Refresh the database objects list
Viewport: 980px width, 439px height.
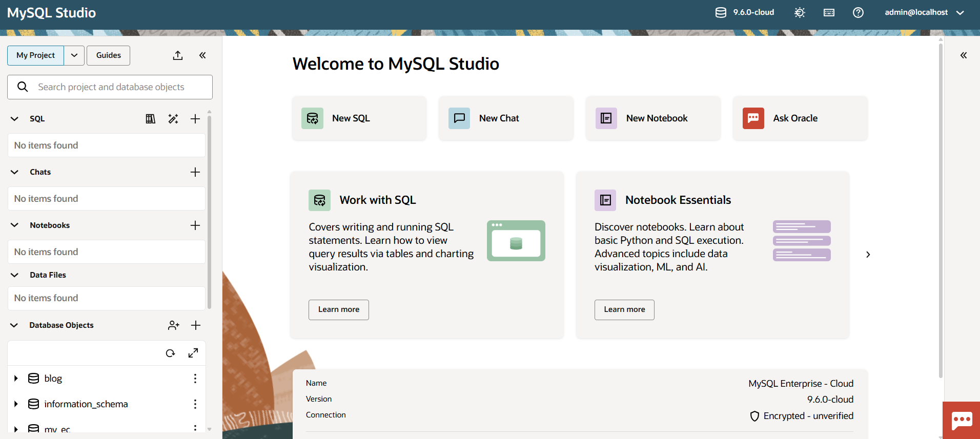170,353
